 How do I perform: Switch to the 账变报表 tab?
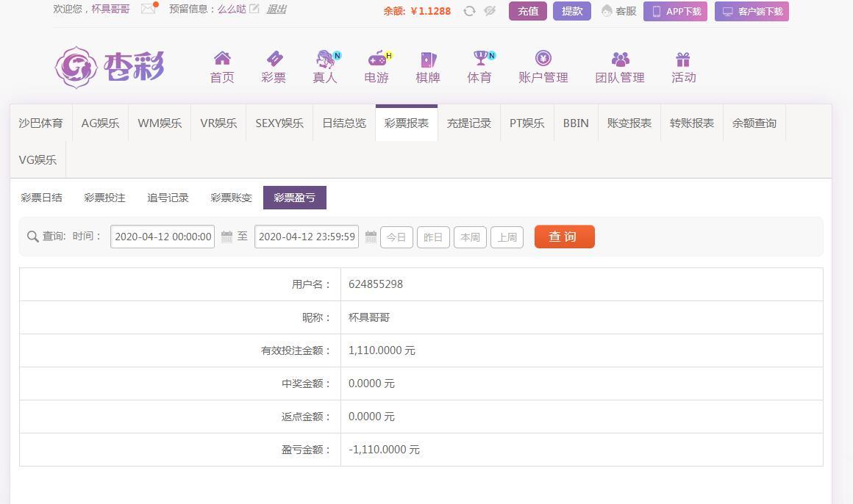coord(629,123)
